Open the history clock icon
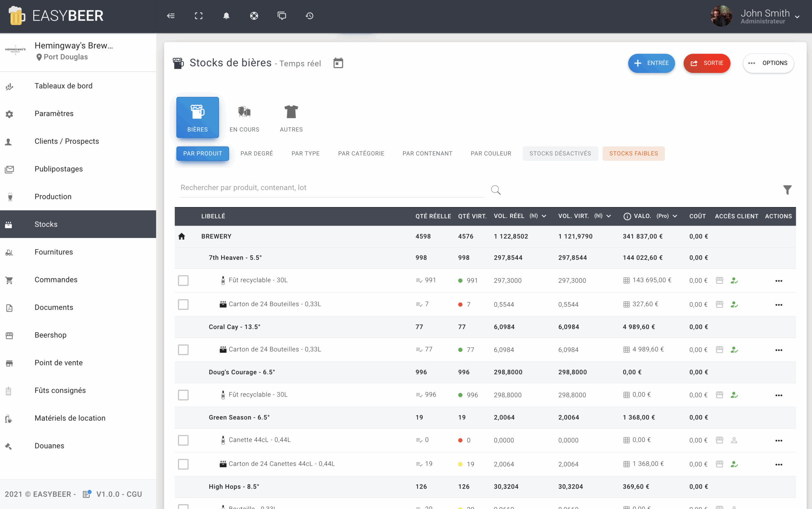The image size is (812, 509). (309, 16)
